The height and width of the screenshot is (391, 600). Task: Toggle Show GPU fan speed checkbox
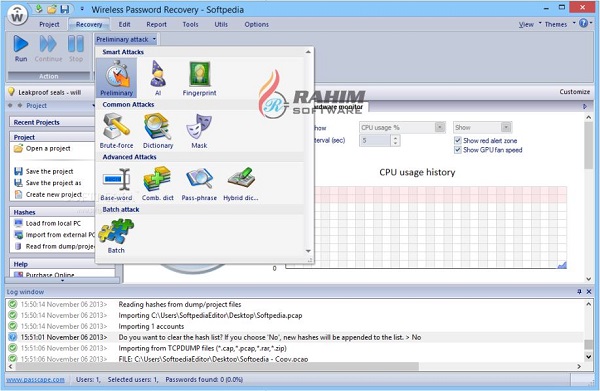(458, 150)
